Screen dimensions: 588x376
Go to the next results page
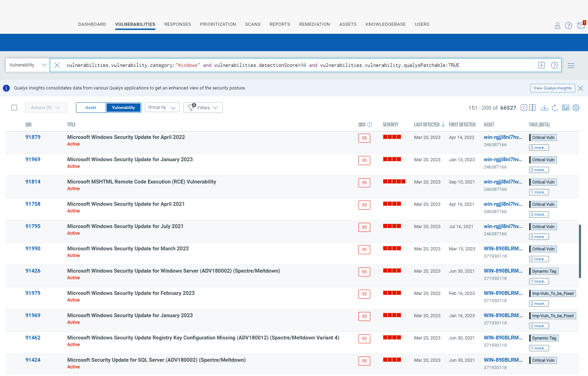[532, 108]
